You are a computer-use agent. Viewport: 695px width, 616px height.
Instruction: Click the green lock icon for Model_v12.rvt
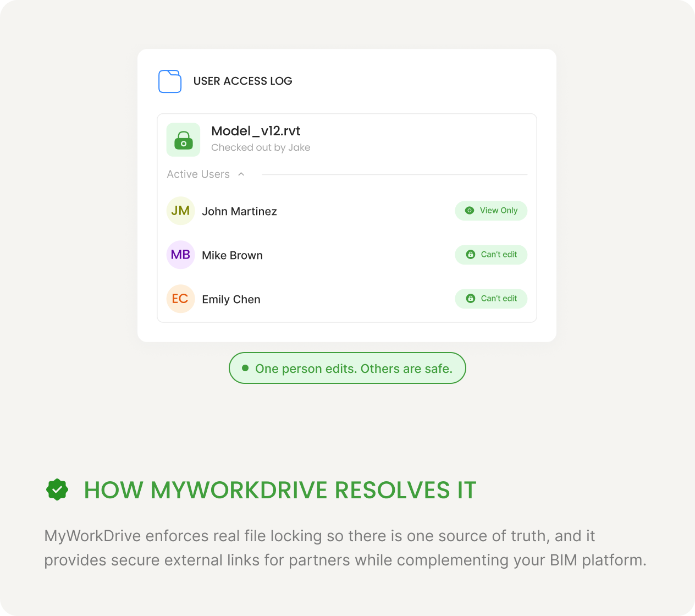(x=183, y=140)
